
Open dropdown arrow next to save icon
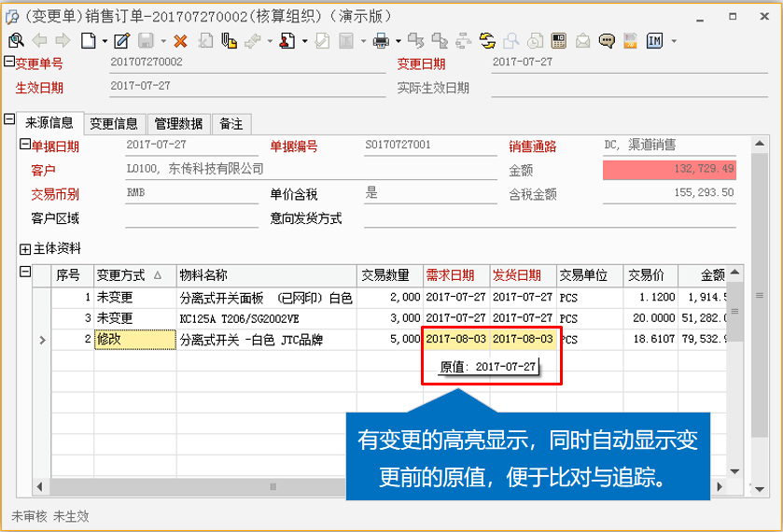tap(162, 41)
